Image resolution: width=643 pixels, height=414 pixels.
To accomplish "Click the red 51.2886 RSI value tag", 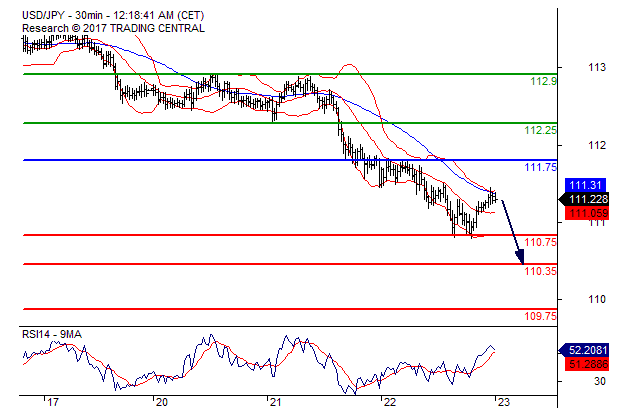I will pyautogui.click(x=587, y=364).
